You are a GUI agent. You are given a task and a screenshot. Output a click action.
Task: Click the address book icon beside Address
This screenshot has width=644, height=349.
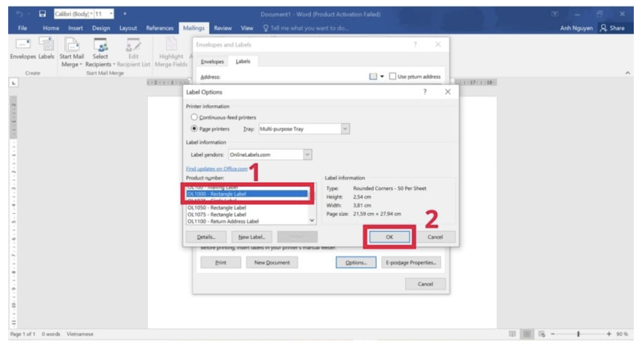coord(373,76)
